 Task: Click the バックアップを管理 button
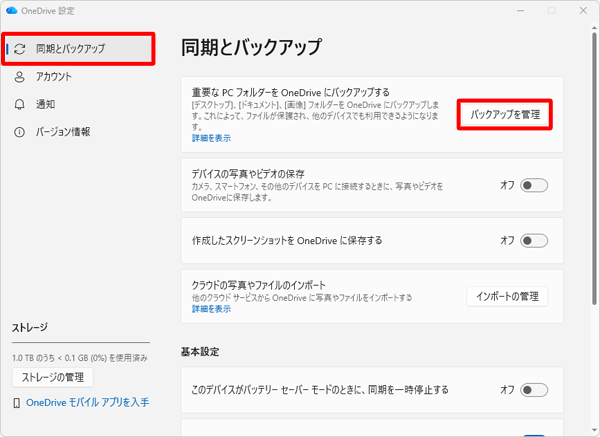pyautogui.click(x=505, y=114)
